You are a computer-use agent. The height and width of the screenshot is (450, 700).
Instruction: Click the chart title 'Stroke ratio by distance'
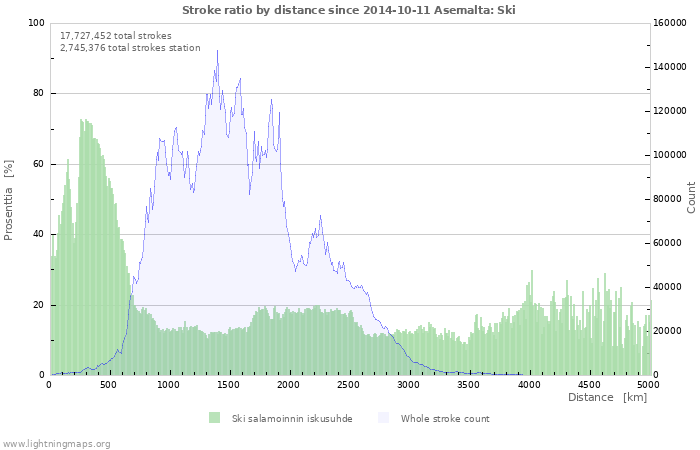[349, 10]
